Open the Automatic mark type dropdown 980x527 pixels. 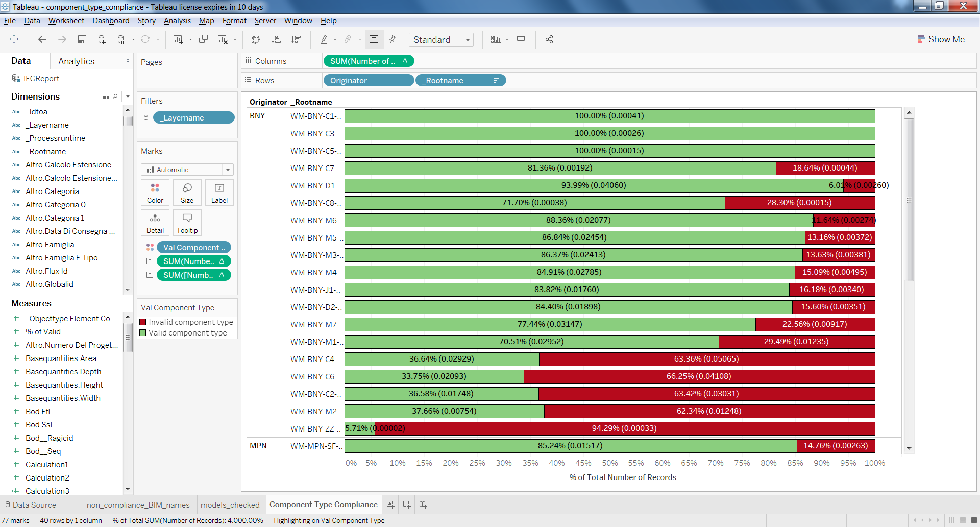tap(228, 170)
